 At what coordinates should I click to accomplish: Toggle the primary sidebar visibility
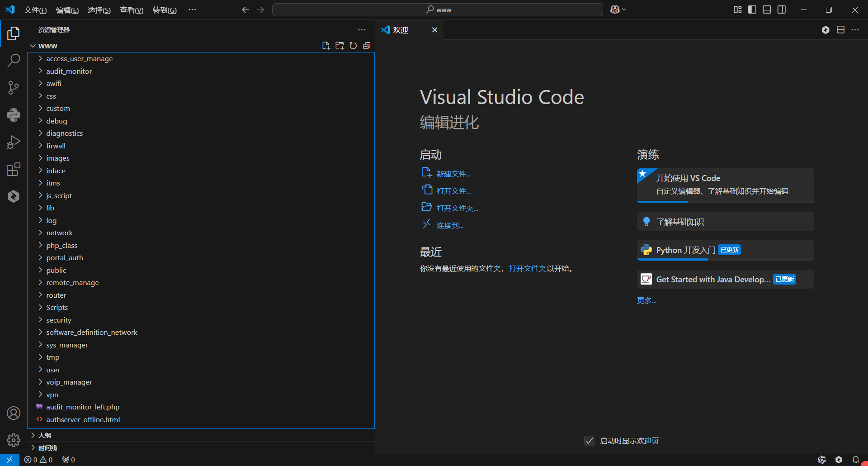pos(752,10)
